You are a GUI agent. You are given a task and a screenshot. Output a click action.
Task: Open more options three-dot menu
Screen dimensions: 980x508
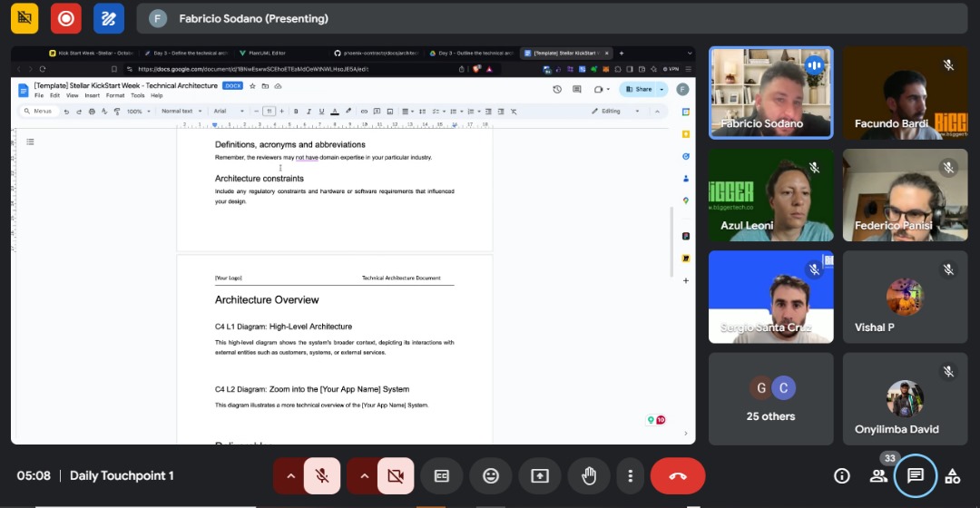[x=630, y=476]
